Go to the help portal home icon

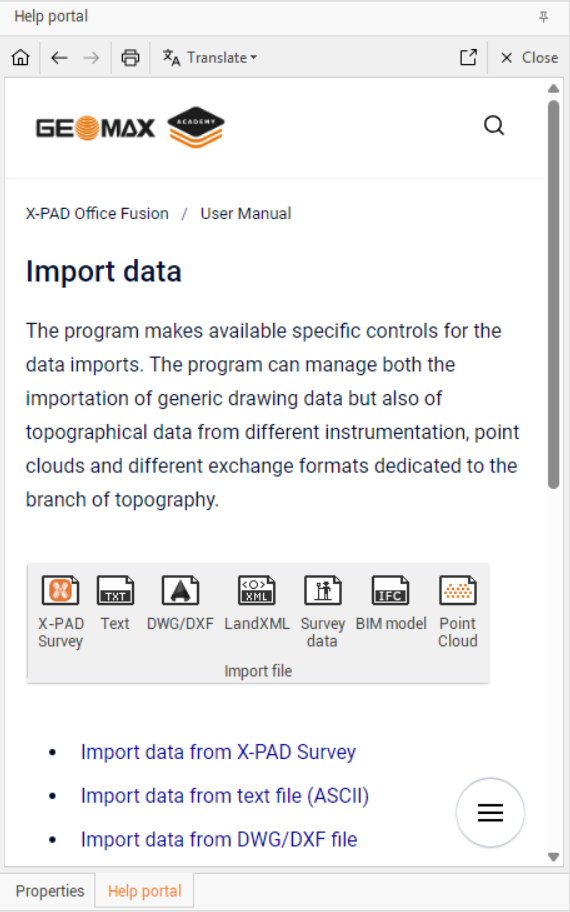click(20, 58)
